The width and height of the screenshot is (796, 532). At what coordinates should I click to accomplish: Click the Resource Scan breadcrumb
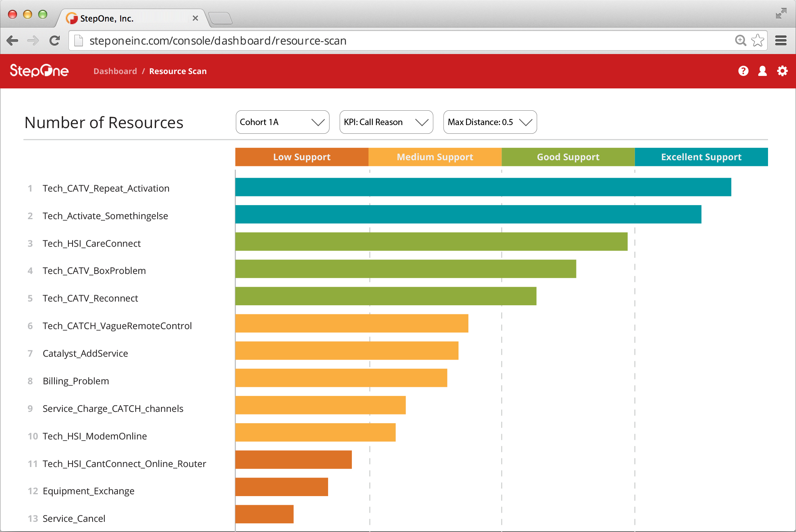click(x=178, y=71)
